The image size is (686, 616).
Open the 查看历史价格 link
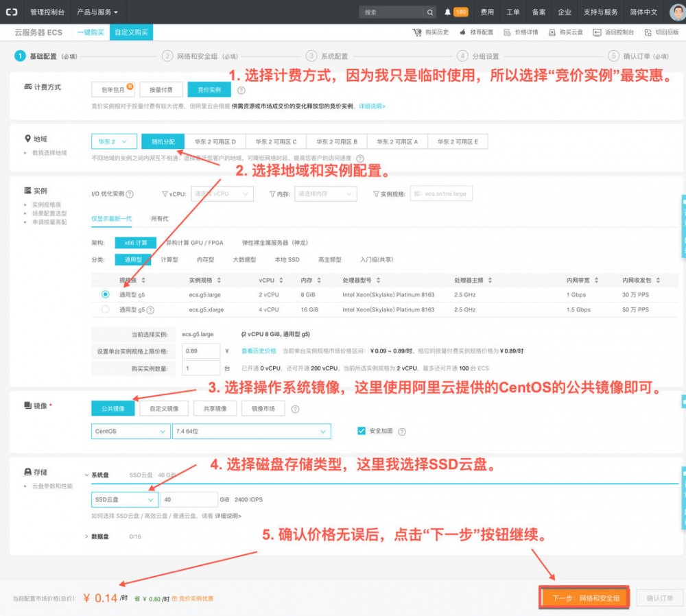click(x=259, y=351)
